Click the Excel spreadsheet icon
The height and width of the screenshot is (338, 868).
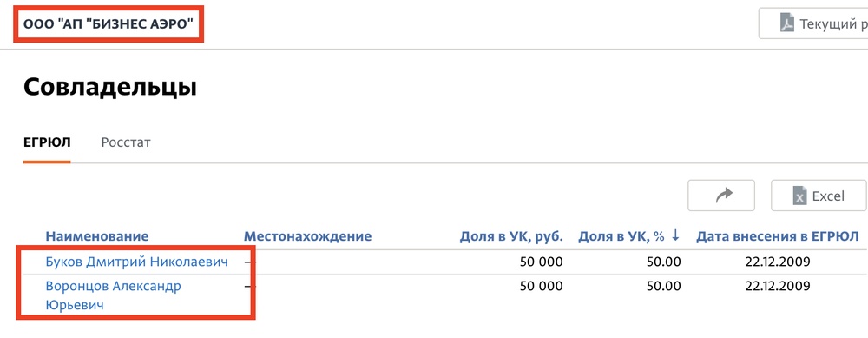799,196
